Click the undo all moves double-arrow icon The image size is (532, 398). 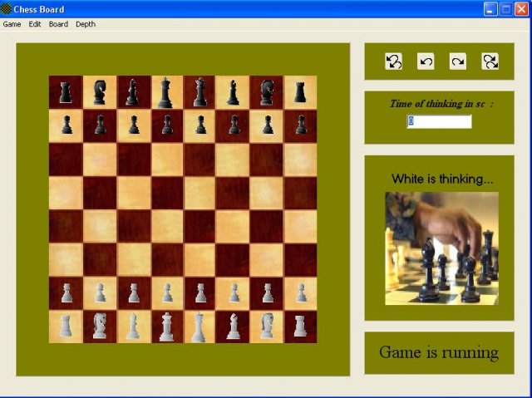coord(393,61)
